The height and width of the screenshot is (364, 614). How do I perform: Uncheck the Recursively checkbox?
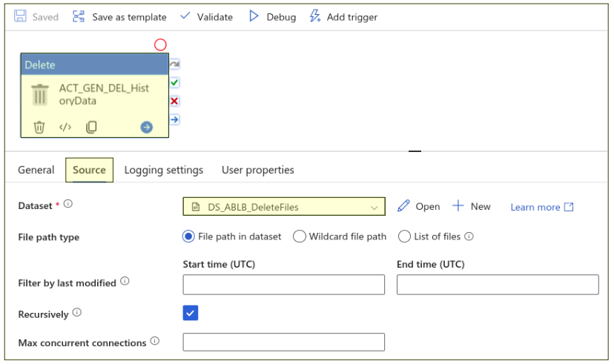(191, 313)
